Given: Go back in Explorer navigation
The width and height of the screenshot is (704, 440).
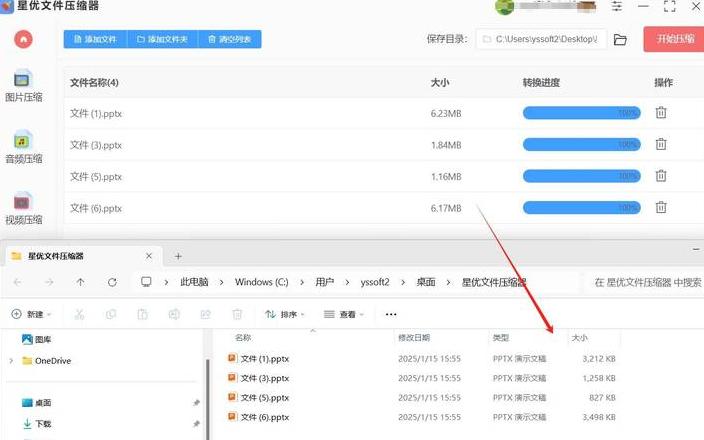Looking at the screenshot, I should pos(18,282).
